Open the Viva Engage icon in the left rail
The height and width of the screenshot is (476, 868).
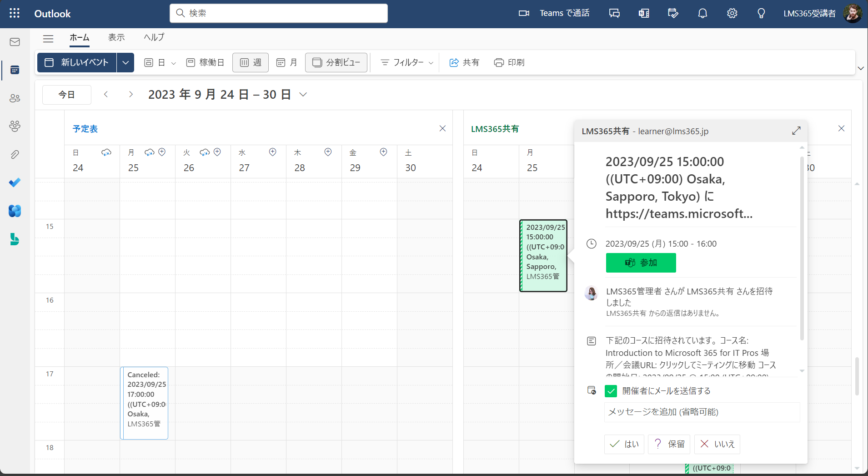point(15,211)
